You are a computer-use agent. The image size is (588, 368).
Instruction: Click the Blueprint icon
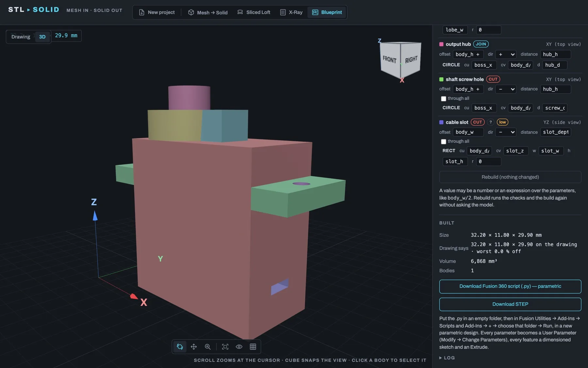[x=315, y=12]
